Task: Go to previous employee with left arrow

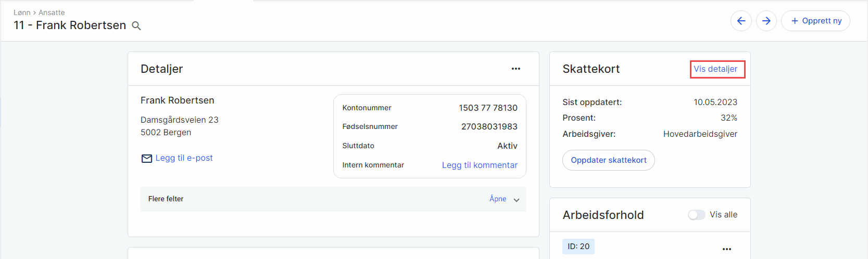Action: coord(741,21)
